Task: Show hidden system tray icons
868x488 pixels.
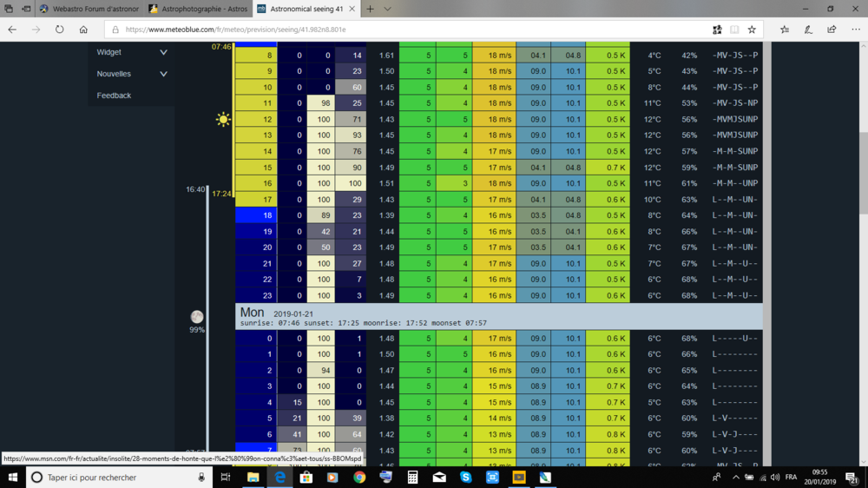Action: pyautogui.click(x=736, y=477)
